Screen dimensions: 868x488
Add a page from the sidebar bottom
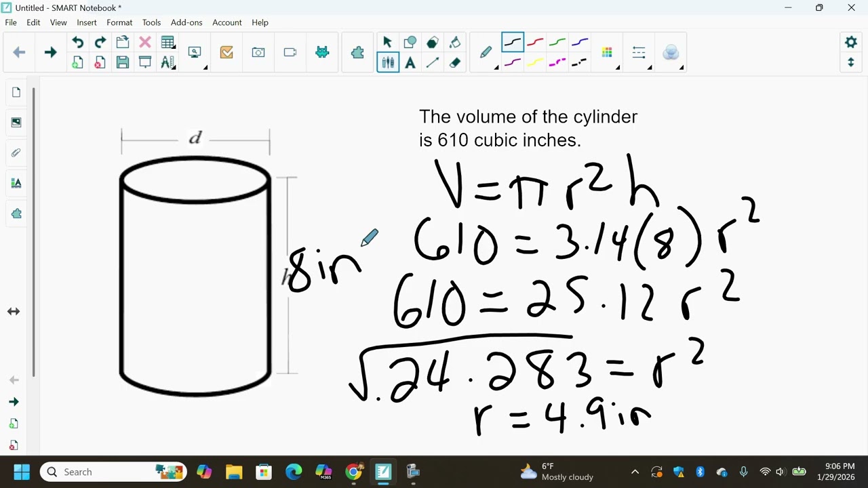coord(14,424)
